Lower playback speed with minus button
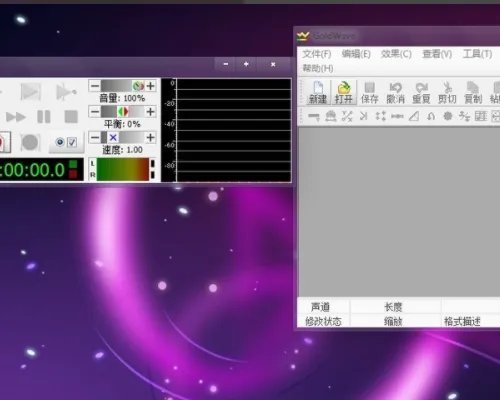 (x=95, y=137)
